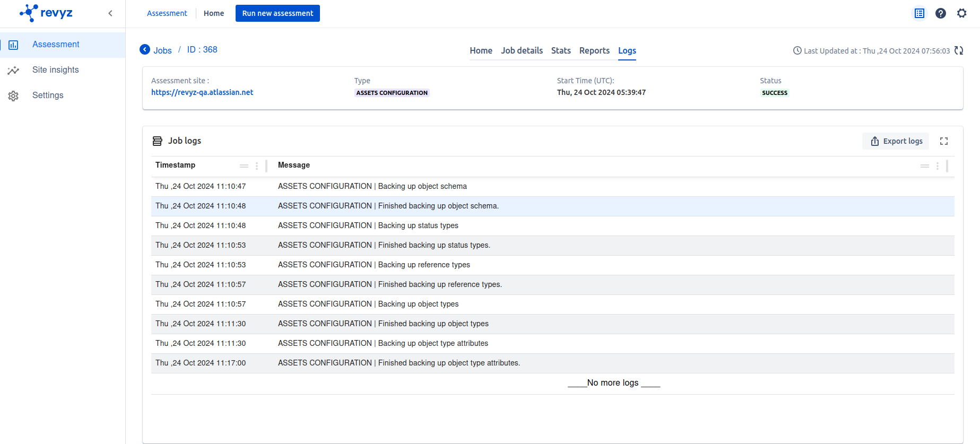The width and height of the screenshot is (980, 444).
Task: Click the Message column resize bar
Action: (947, 166)
